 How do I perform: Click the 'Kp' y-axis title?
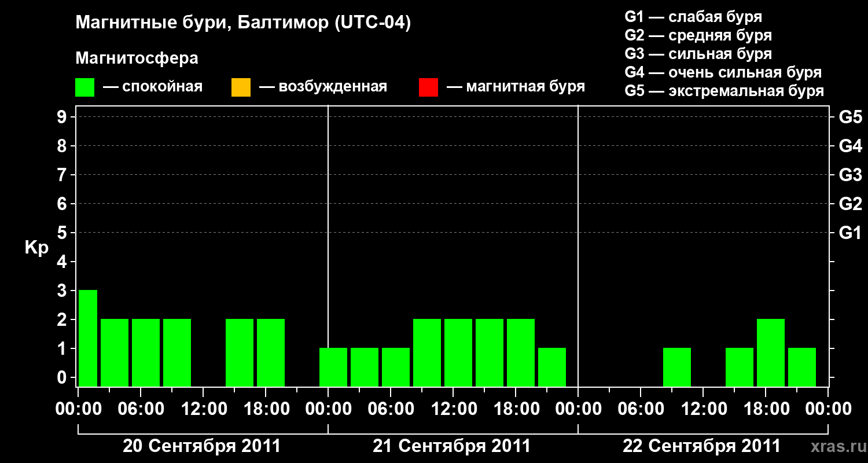click(x=36, y=248)
